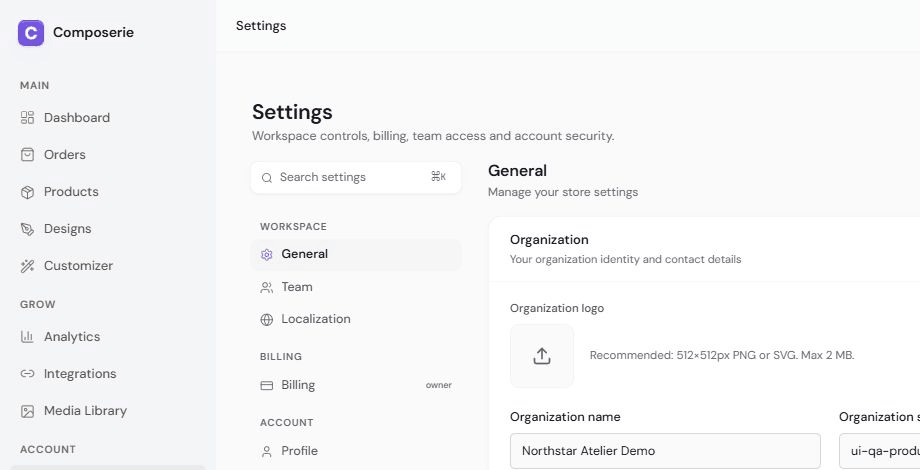Click 'Manage your store settings' text
Viewport: 920px width, 470px height.
point(563,192)
